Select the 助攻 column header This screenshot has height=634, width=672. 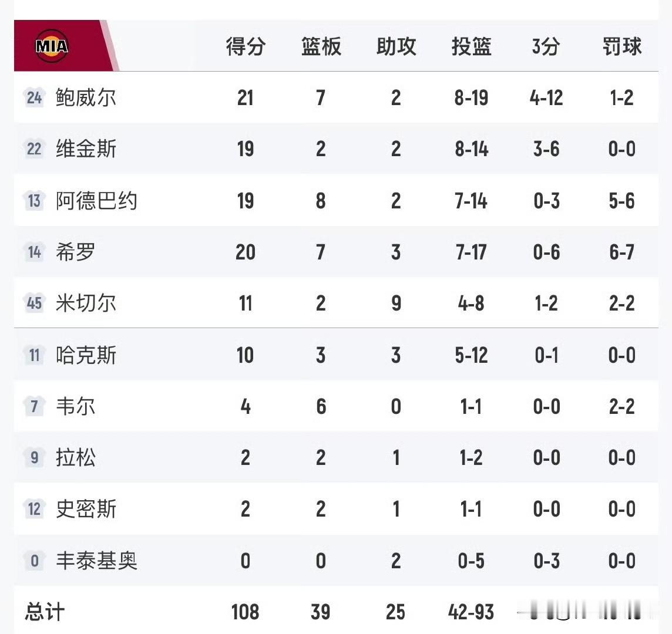[x=396, y=46]
